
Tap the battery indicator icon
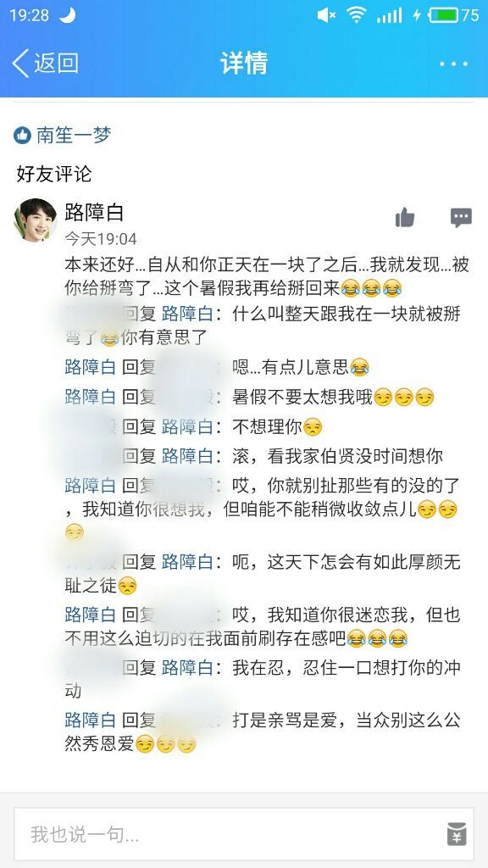click(444, 15)
